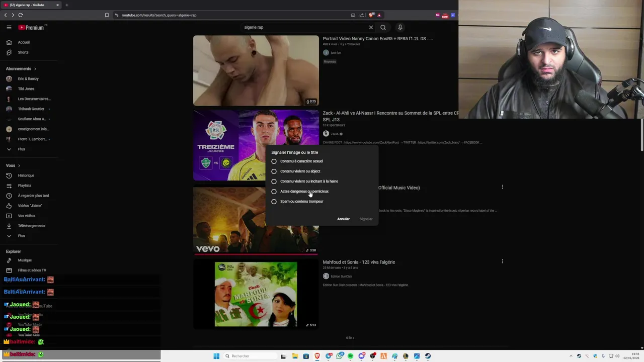Reload the page with refresh icon
The height and width of the screenshot is (362, 644).
21,15
